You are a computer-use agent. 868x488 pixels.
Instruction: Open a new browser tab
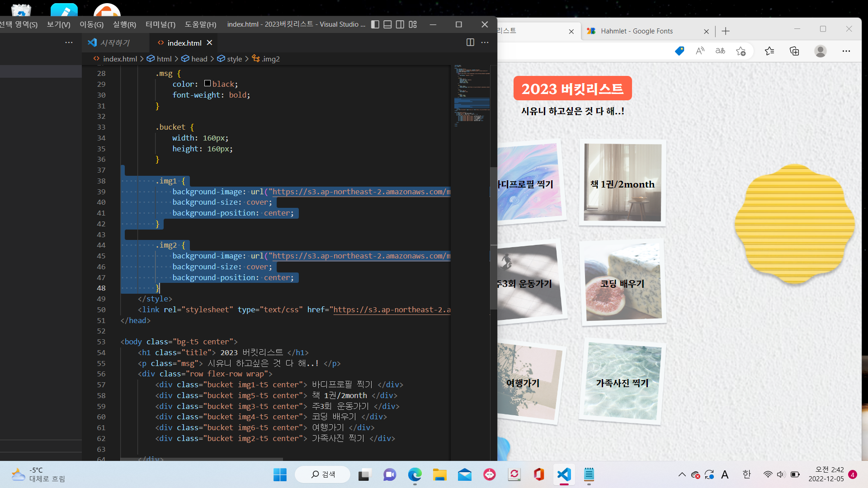click(x=726, y=31)
